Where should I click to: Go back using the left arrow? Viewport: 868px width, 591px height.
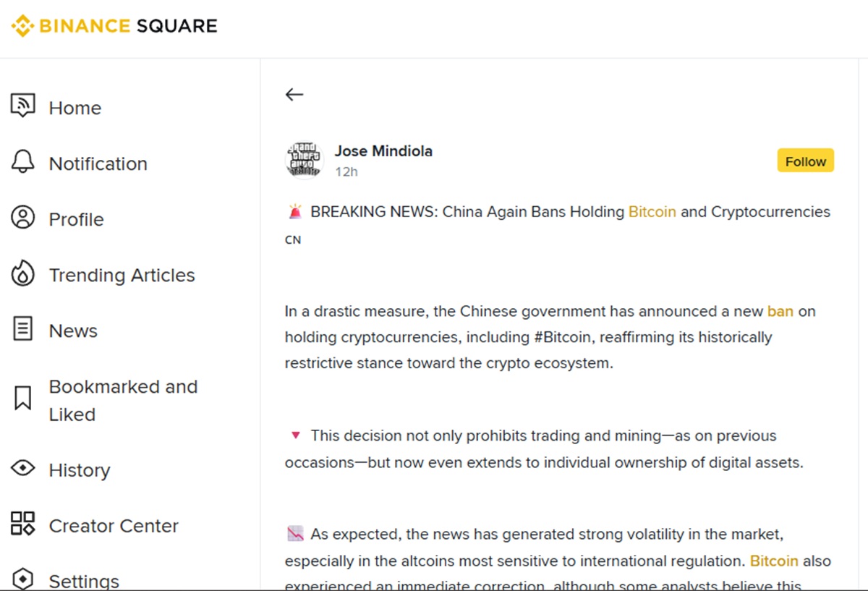point(294,94)
